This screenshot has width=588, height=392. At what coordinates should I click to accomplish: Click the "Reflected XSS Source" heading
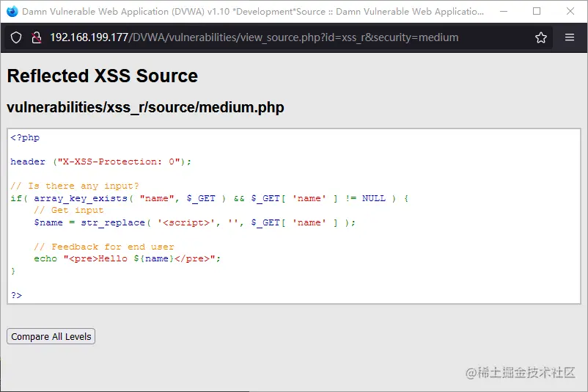coord(103,76)
